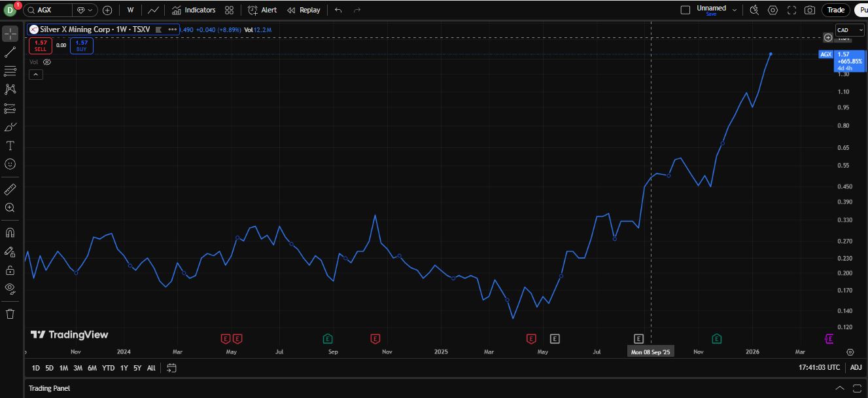Set time range to 6M

(92, 368)
